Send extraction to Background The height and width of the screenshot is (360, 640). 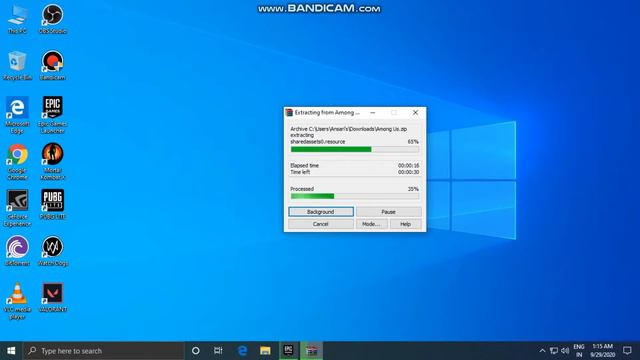pos(321,212)
